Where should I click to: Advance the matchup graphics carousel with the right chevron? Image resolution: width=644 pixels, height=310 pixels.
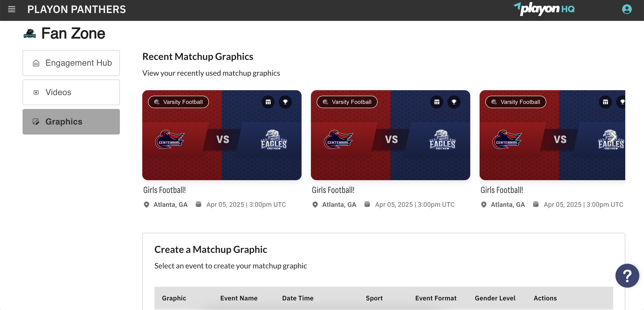(x=614, y=136)
